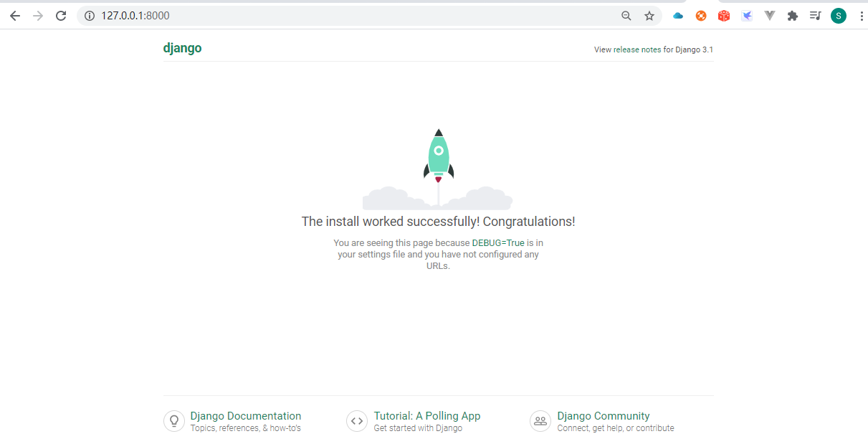Open the Extensions puzzle piece menu

[793, 16]
